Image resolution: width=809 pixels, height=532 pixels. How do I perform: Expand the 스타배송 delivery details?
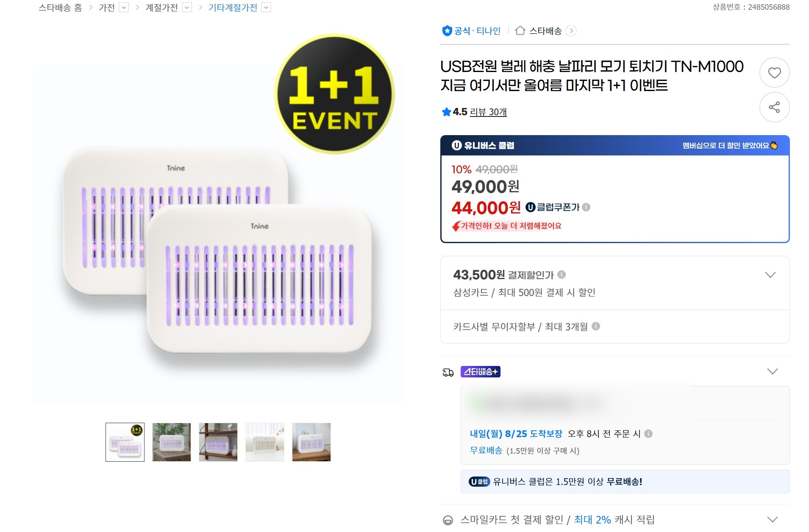coord(773,371)
